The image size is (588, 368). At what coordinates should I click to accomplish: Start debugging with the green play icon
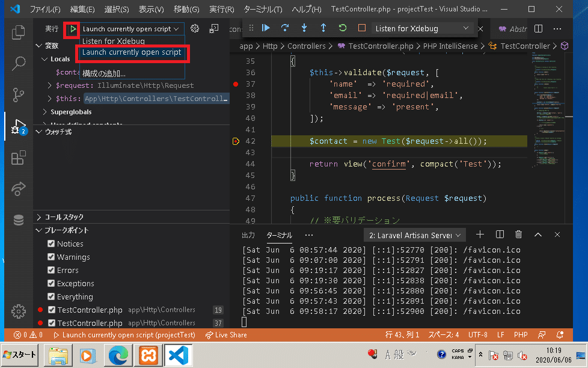[x=73, y=29]
